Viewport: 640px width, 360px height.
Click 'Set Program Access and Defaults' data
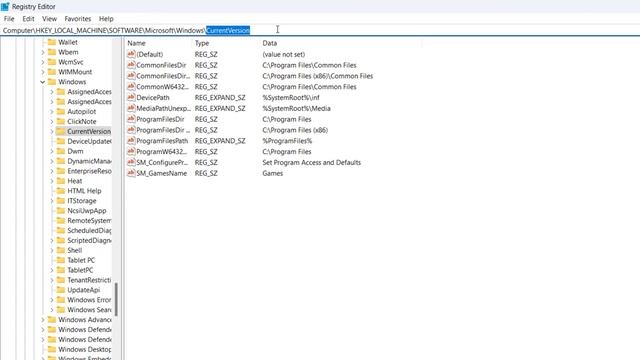pos(311,162)
